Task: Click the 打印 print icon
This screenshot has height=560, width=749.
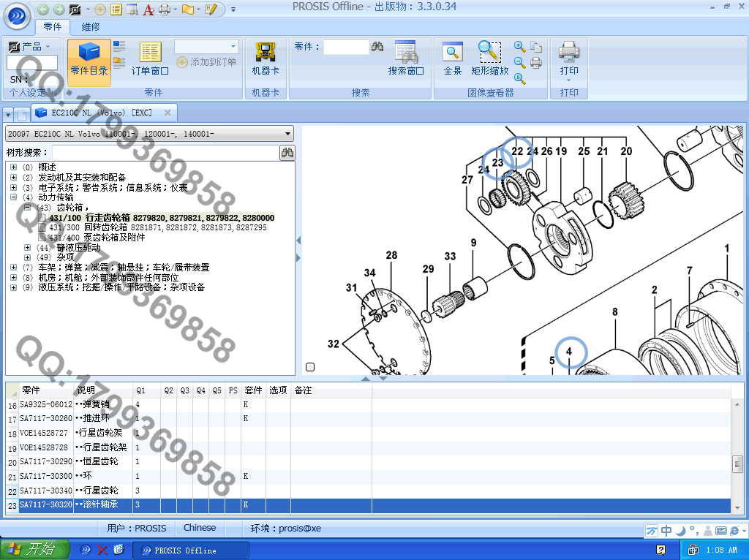Action: [x=569, y=60]
